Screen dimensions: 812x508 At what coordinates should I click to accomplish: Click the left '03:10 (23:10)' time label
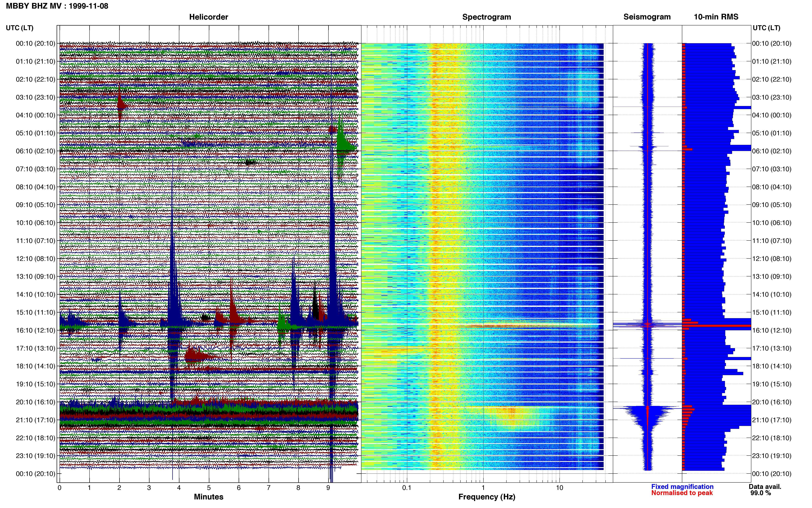tap(36, 97)
